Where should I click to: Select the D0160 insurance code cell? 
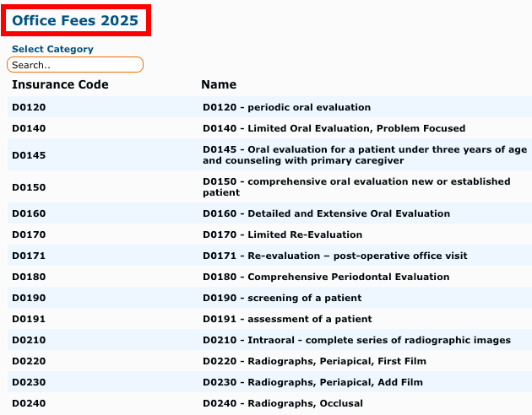(29, 213)
